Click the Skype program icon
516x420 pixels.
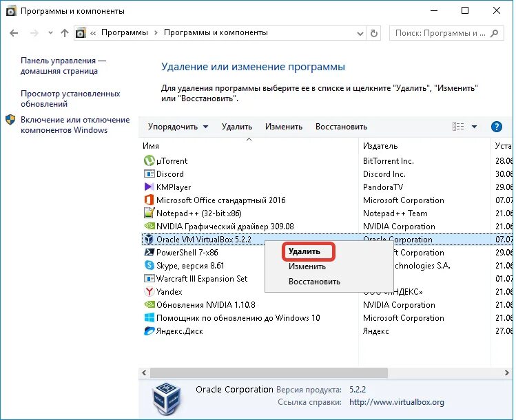[x=149, y=265]
